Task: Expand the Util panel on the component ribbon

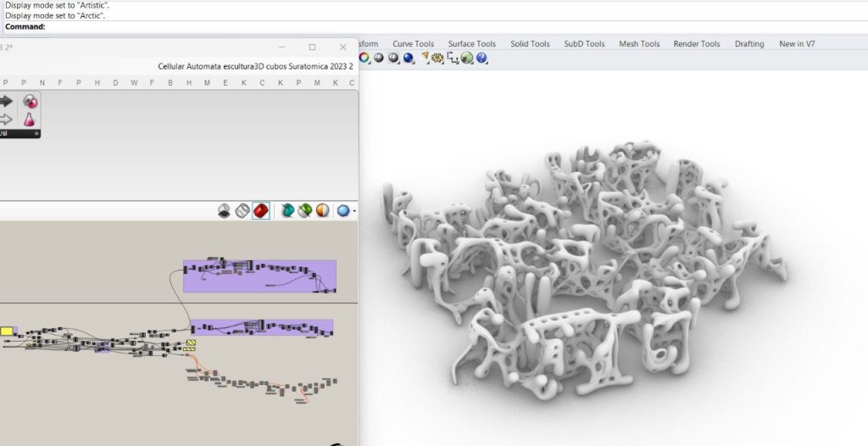Action: click(x=36, y=134)
